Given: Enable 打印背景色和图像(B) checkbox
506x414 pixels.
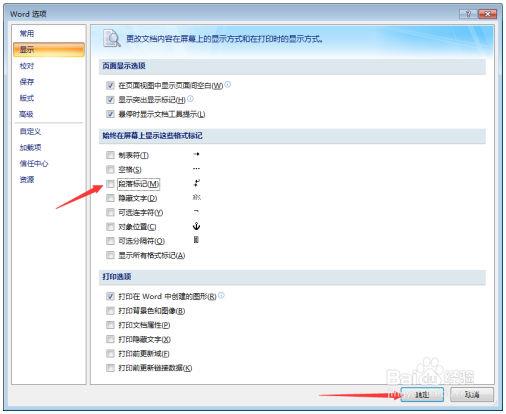Looking at the screenshot, I should click(110, 311).
